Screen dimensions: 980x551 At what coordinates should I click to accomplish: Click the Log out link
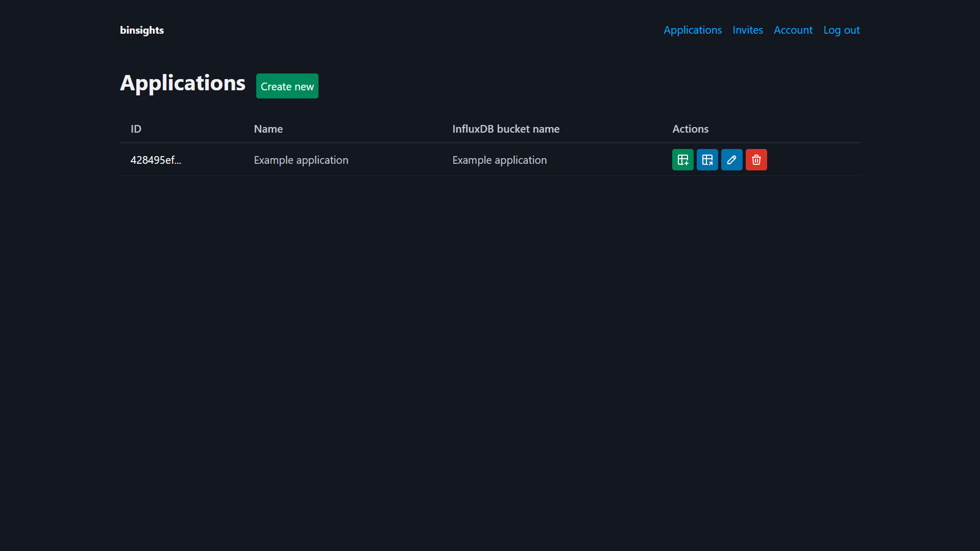click(841, 30)
